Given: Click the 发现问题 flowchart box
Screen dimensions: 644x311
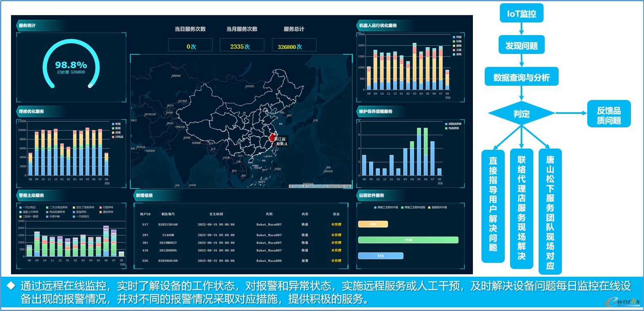Looking at the screenshot, I should point(521,45).
